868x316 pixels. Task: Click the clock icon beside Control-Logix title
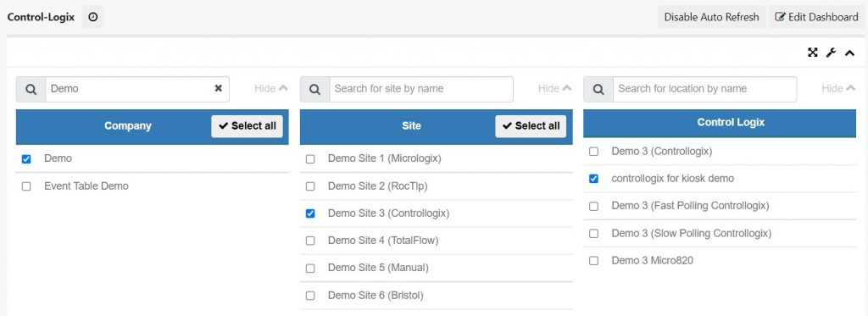pyautogui.click(x=93, y=17)
